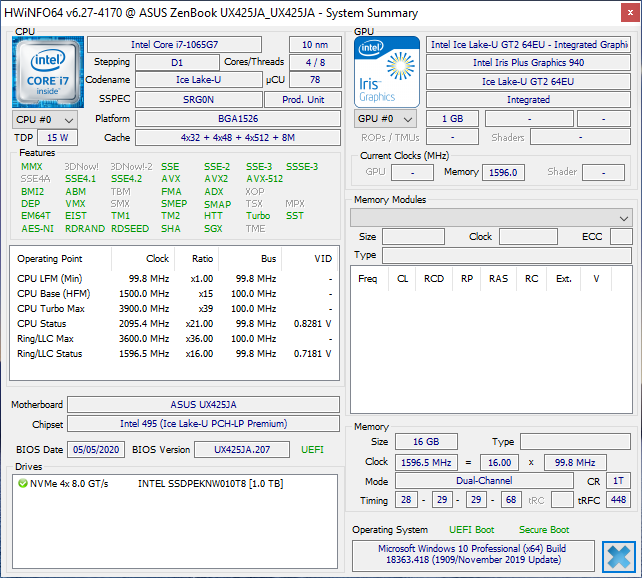Click the green NVMe drive status icon
The image size is (642, 578).
(23, 483)
